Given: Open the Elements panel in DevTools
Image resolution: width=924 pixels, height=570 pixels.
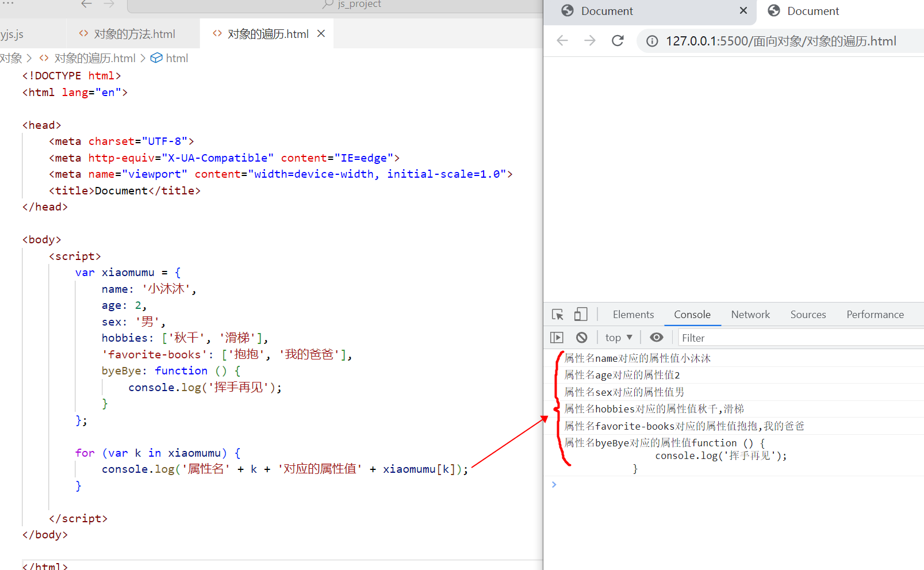Looking at the screenshot, I should click(633, 315).
